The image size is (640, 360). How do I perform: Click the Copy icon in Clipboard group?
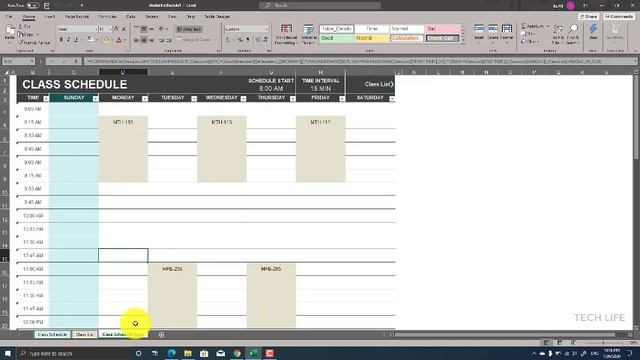(20, 34)
